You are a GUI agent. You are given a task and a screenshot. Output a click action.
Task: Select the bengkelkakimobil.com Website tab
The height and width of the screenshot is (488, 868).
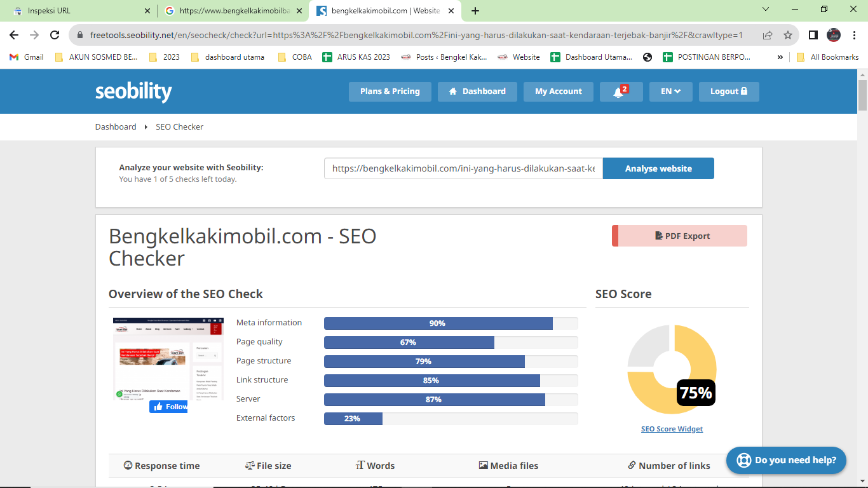(x=385, y=11)
